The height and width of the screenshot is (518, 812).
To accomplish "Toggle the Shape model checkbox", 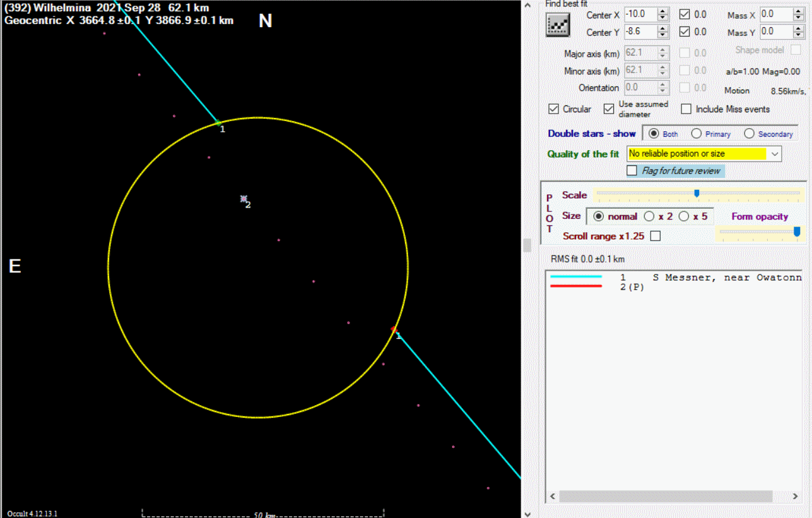I will coord(796,50).
